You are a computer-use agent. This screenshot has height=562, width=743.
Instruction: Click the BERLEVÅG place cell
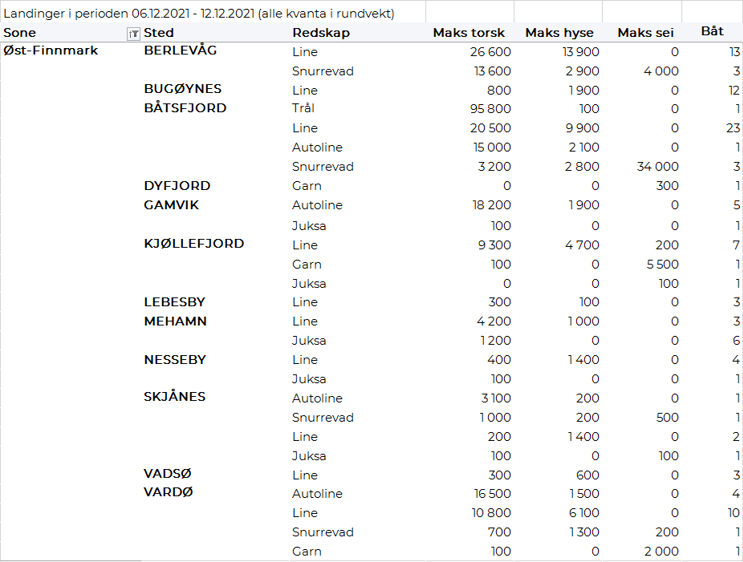[x=180, y=51]
